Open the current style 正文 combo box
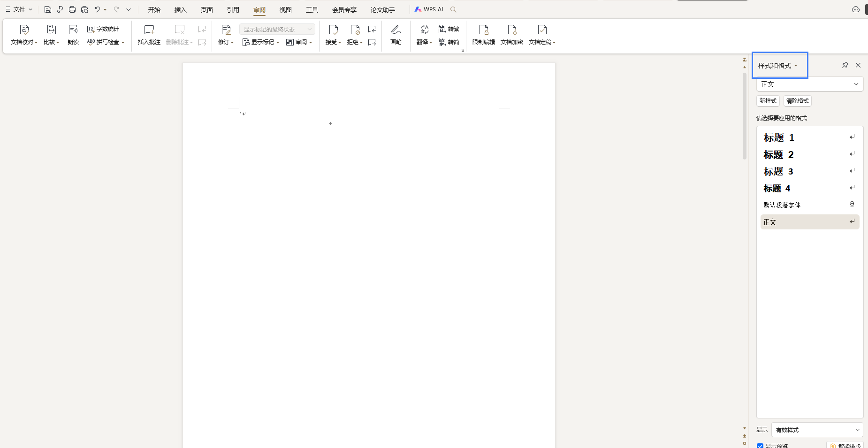This screenshot has width=868, height=448. [x=810, y=84]
